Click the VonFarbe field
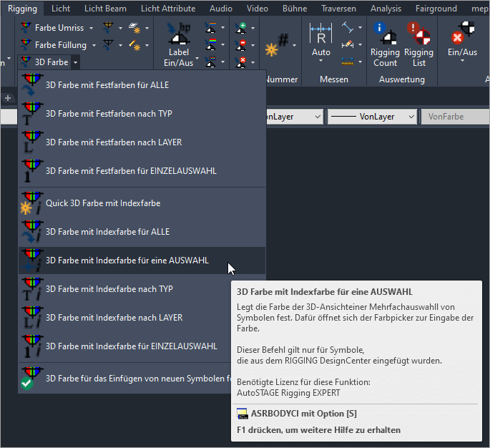This screenshot has width=490, height=448. click(x=456, y=117)
